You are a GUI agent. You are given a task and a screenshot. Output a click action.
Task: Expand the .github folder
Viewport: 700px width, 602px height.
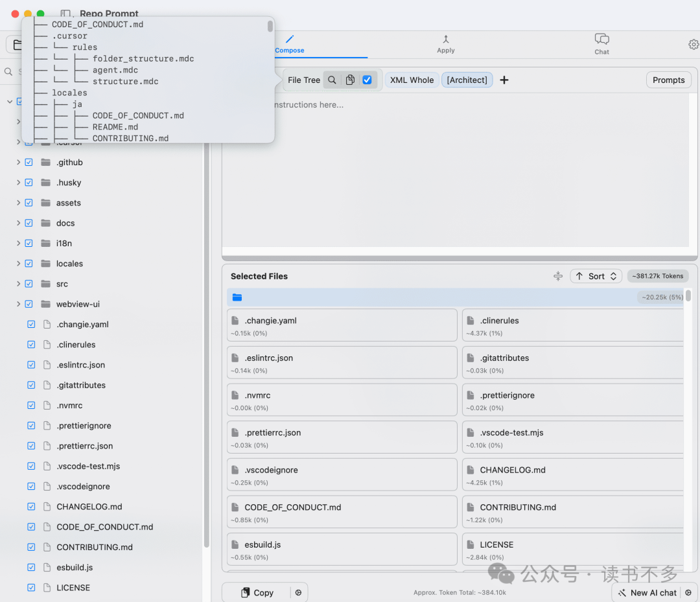(18, 163)
